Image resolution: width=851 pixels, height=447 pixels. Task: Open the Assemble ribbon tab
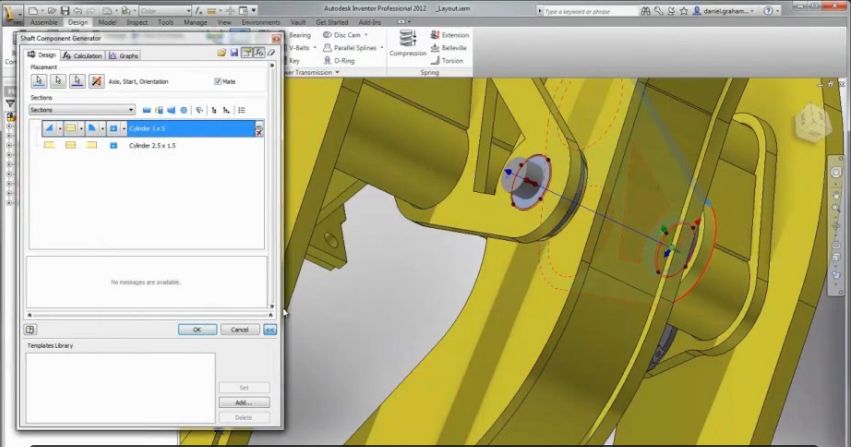pos(44,22)
